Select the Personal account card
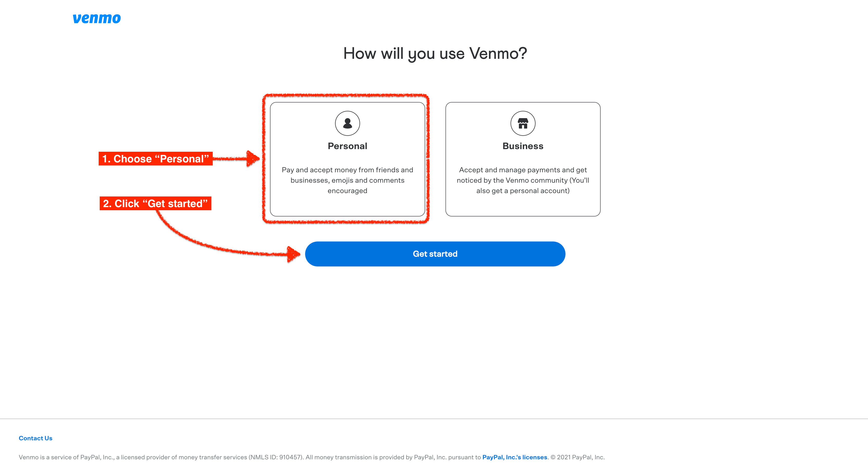868x471 pixels. 347,206
